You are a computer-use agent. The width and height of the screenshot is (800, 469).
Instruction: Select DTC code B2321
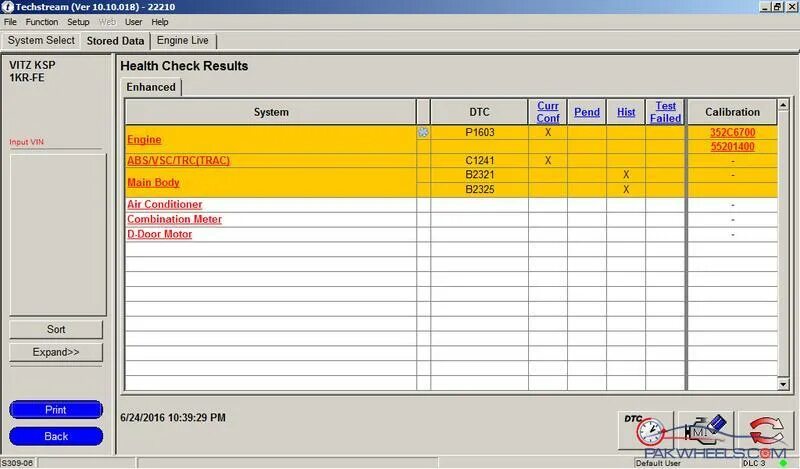point(480,175)
